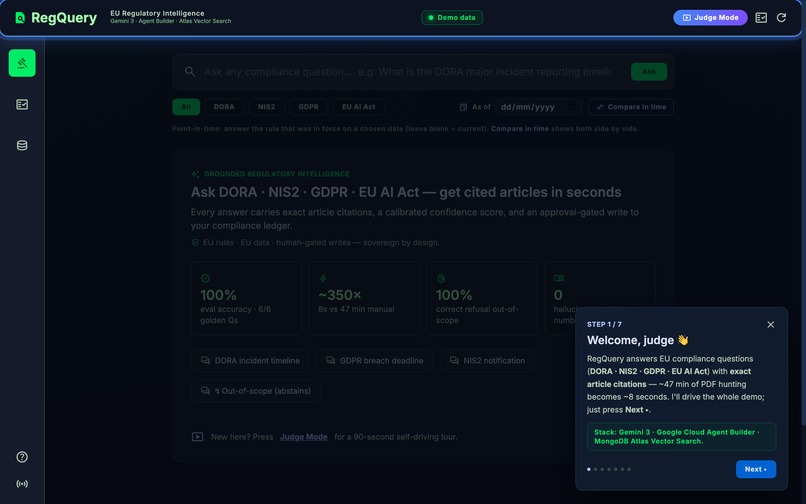Click the ~350× speed stat card
This screenshot has width=806, height=504.
364,299
